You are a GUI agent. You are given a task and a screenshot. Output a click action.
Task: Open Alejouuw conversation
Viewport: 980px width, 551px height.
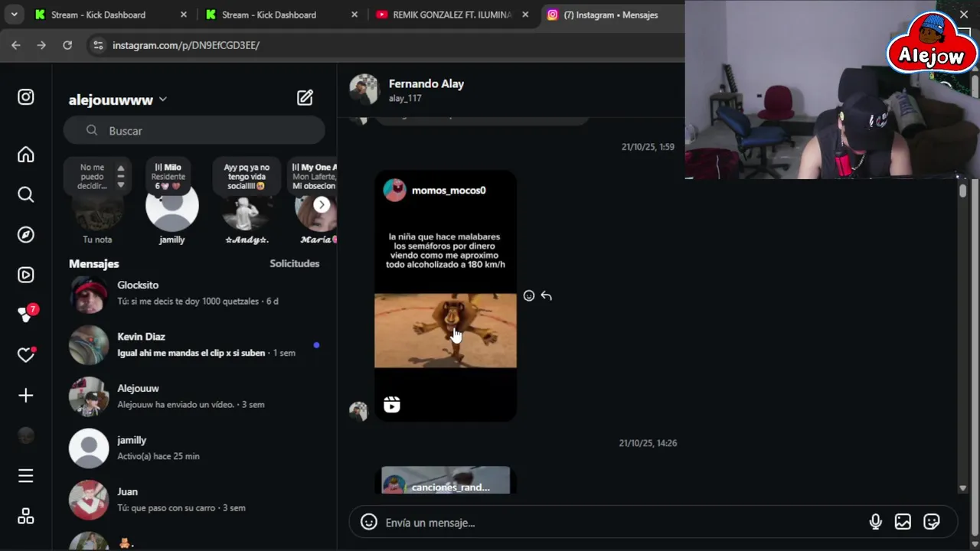(x=194, y=396)
